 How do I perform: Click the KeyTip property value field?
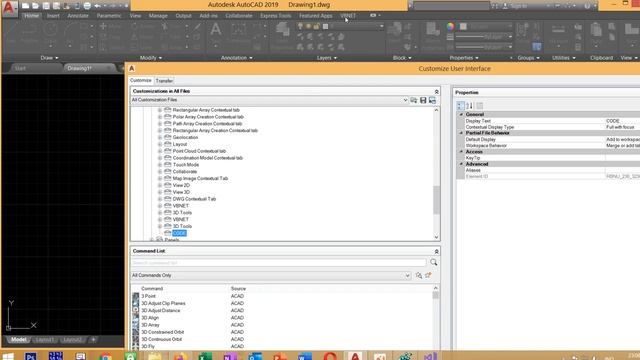(x=622, y=158)
